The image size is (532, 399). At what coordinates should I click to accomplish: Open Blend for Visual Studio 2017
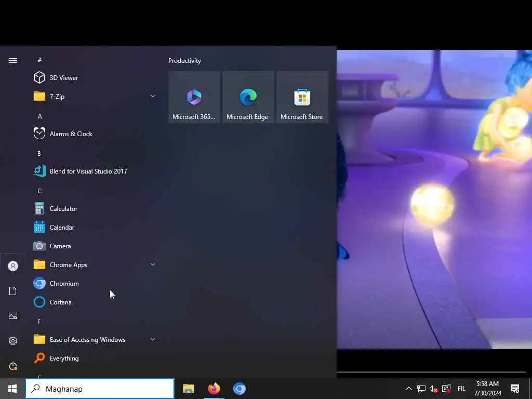click(x=95, y=171)
